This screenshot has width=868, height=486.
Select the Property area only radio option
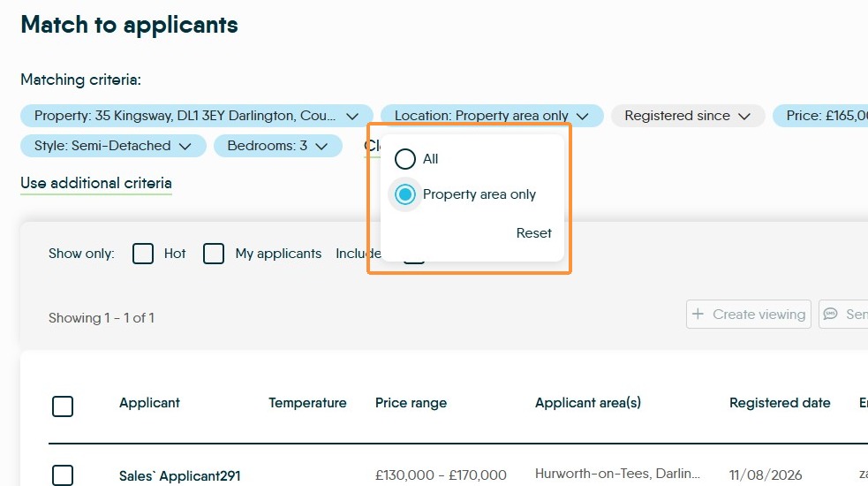point(405,194)
